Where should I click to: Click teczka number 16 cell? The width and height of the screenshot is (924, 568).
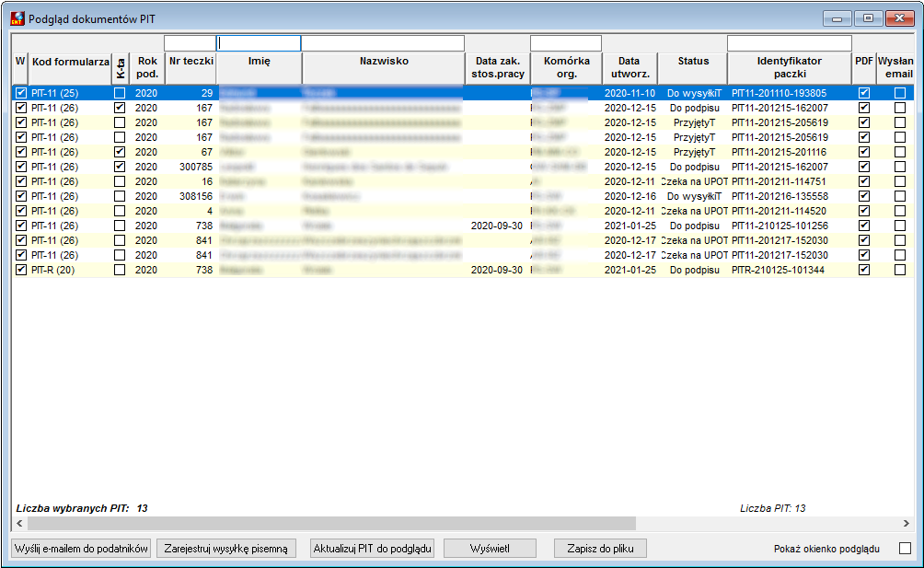[207, 181]
